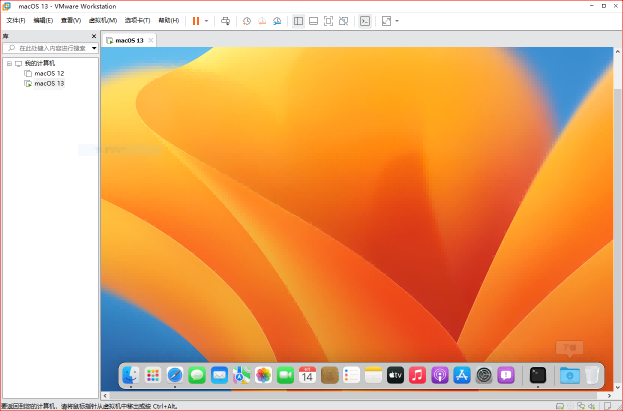
Task: Click the vertical scrollbar up arrow
Action: pos(618,52)
